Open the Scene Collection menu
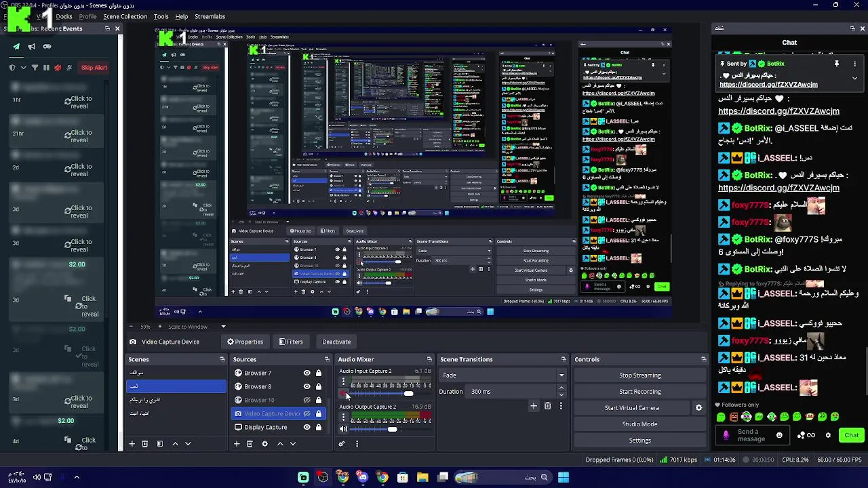 point(125,16)
